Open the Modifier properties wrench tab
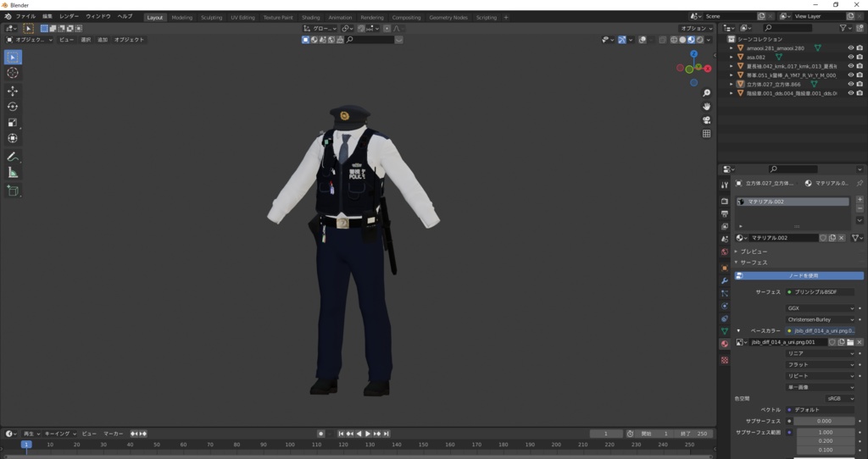This screenshot has width=868, height=459. [725, 281]
